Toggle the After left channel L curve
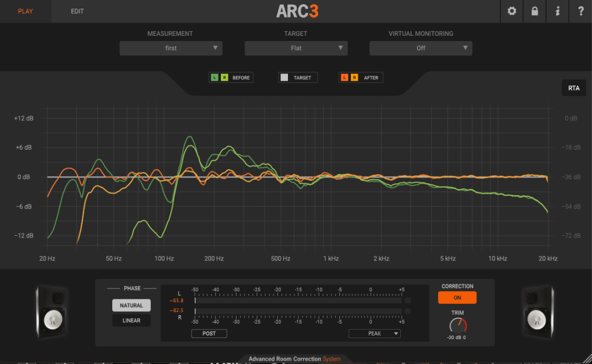The image size is (592, 364). 345,77
